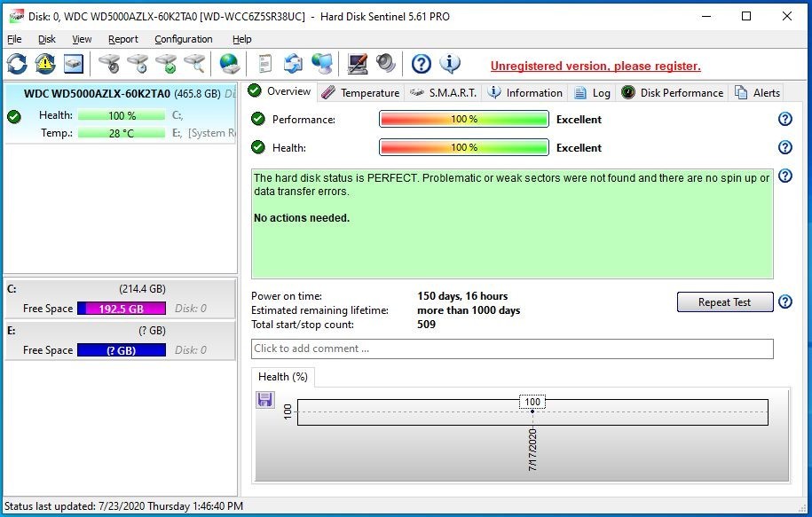
Task: Click the monitor with pen configuration icon
Action: pyautogui.click(x=358, y=64)
